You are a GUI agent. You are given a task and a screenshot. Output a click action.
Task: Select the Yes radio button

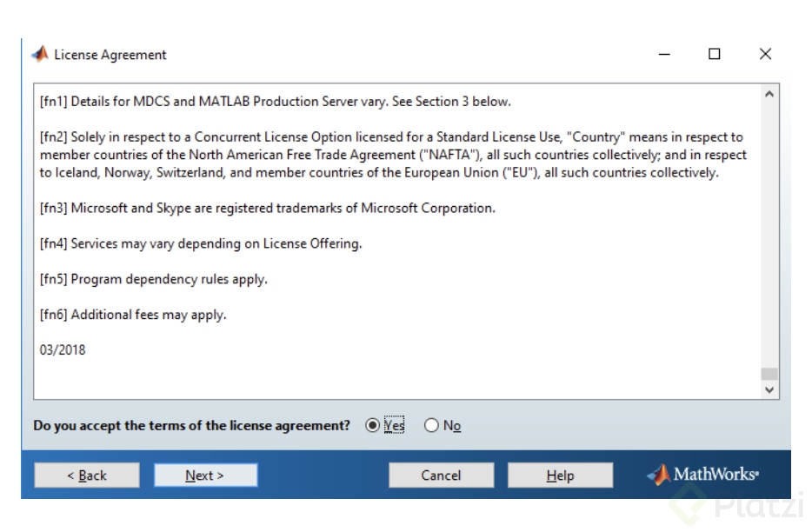pyautogui.click(x=372, y=425)
